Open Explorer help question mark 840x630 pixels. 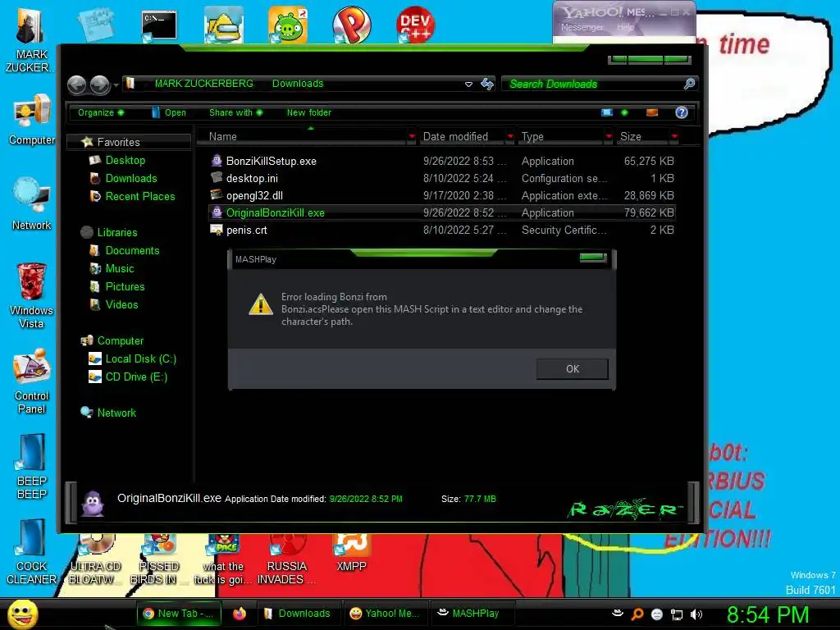pyautogui.click(x=682, y=112)
